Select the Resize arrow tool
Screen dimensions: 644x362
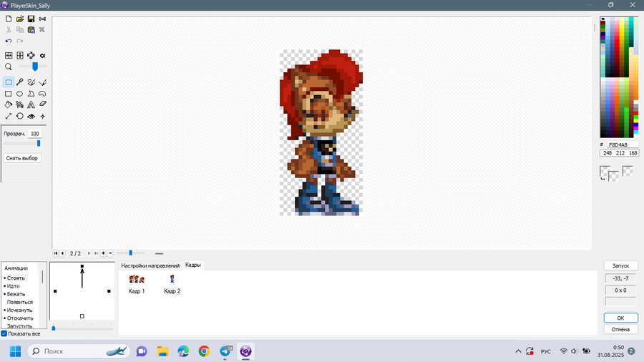tap(8, 116)
